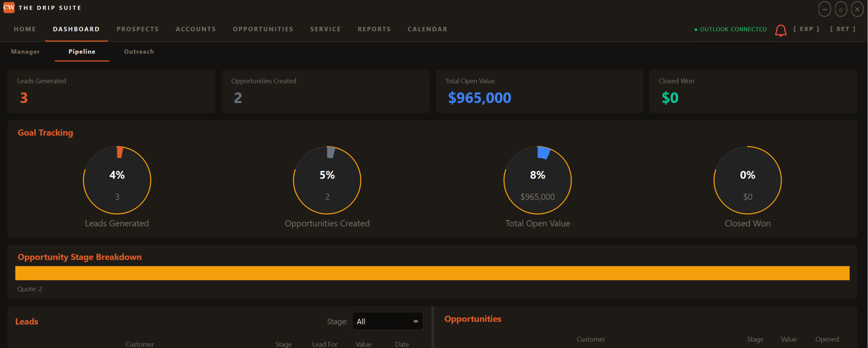868x348 pixels.
Task: Click the Leads Generated summary card
Action: pyautogui.click(x=111, y=91)
